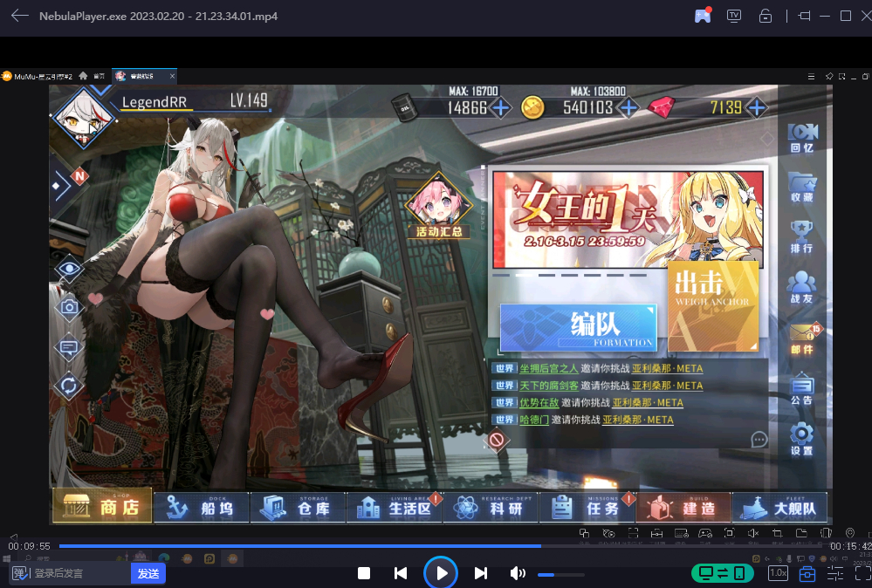Hide the game UI with the eye icon
Image resolution: width=872 pixels, height=588 pixels.
pos(69,270)
